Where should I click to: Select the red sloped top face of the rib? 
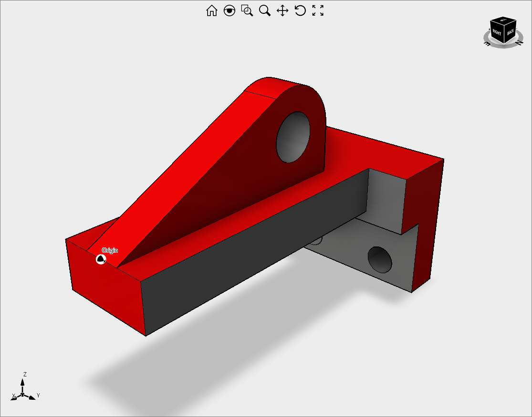[x=181, y=167]
